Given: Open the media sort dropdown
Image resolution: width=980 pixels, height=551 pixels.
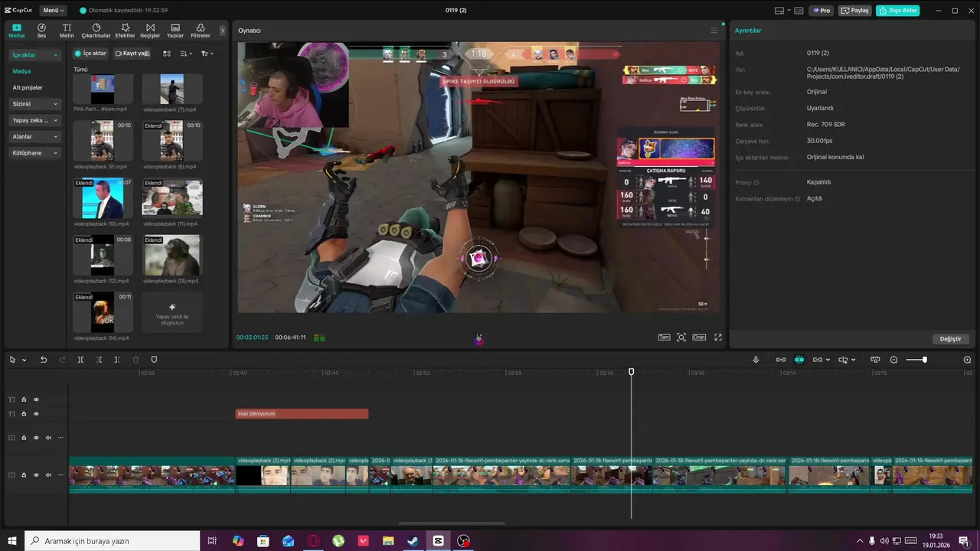Looking at the screenshot, I should [186, 54].
